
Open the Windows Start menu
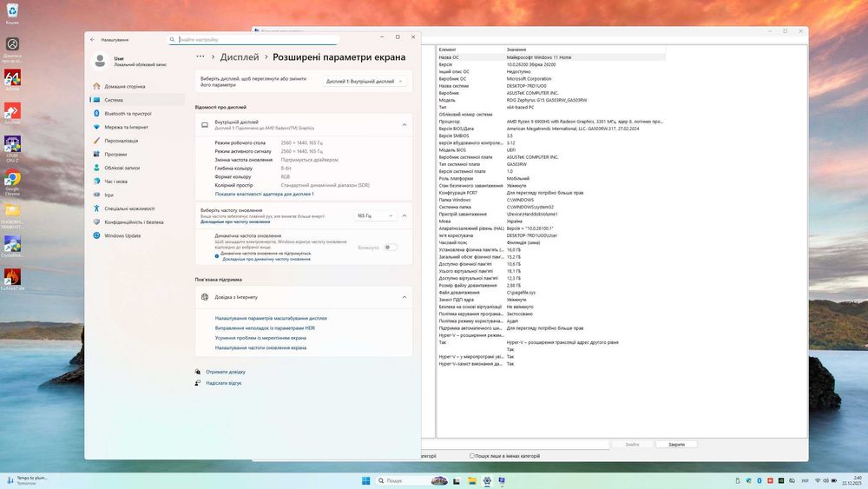[366, 480]
